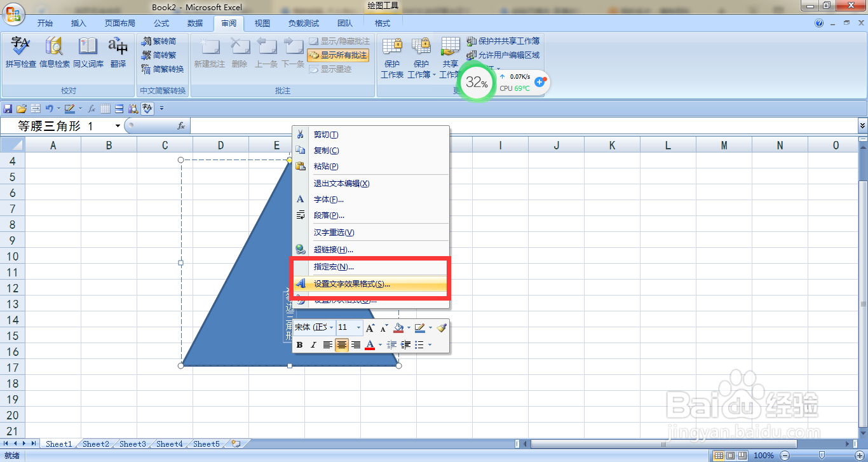Adjust the zoom slider handle
The height and width of the screenshot is (462, 868).
tap(822, 455)
